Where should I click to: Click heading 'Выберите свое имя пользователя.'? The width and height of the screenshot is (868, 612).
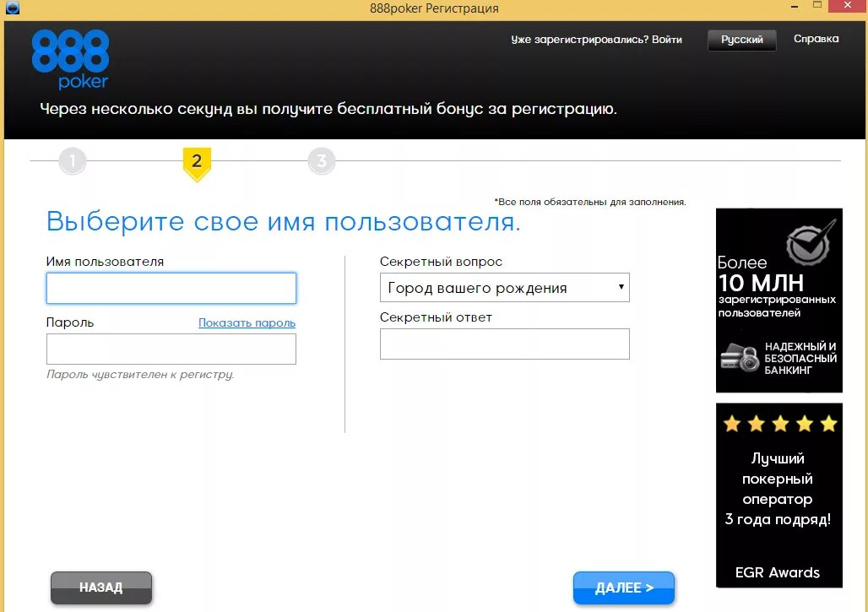(x=284, y=222)
